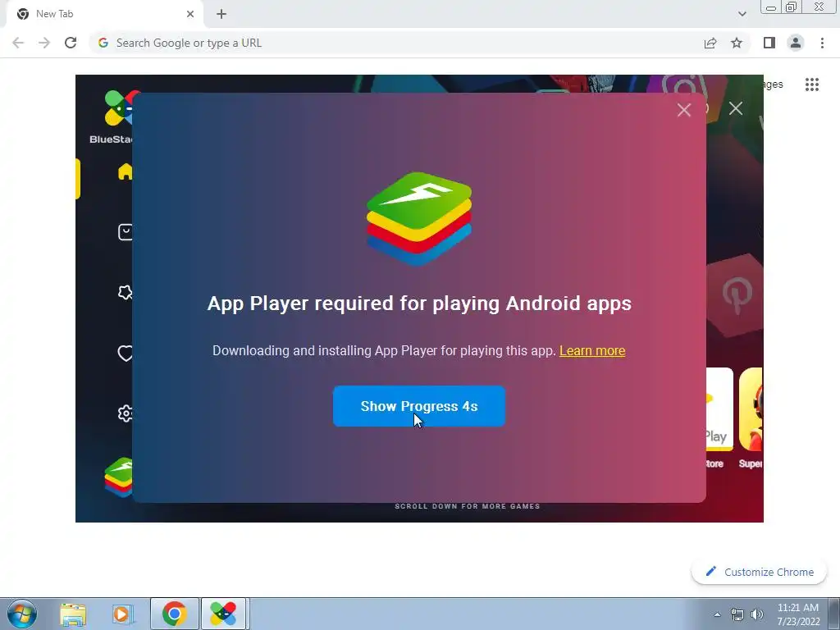This screenshot has height=630, width=840.
Task: Close the BlueStacks overlay behind the dialog
Action: [736, 108]
